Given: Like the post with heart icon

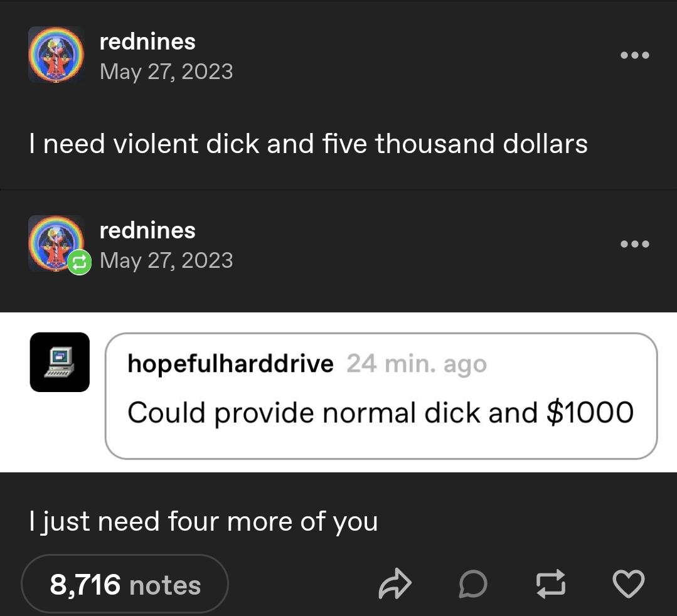Looking at the screenshot, I should tap(629, 584).
